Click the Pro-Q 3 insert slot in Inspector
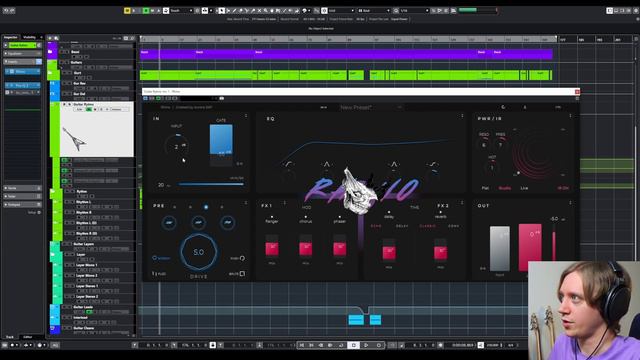 (x=23, y=86)
